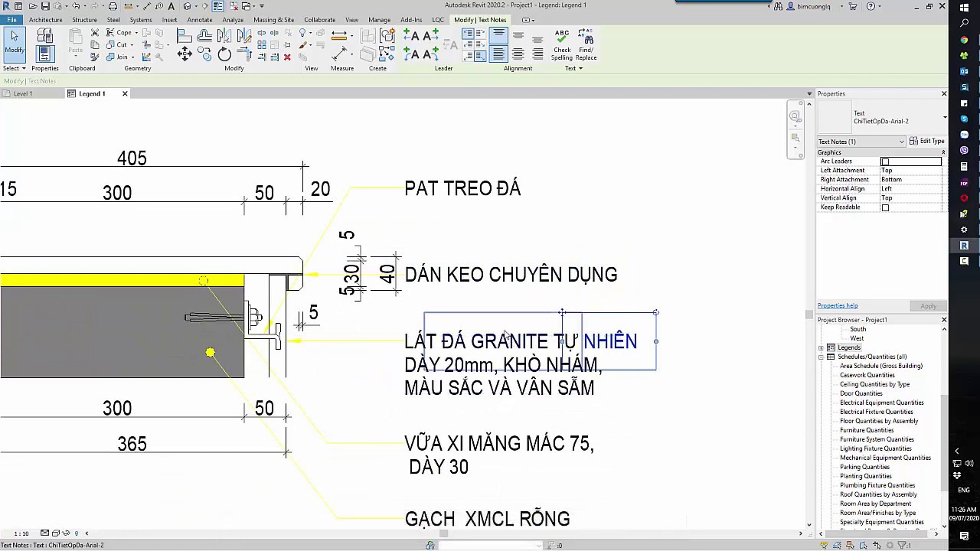Select the text note DÁN KEO CHUYÊN DỤNG
The width and height of the screenshot is (980, 551).
click(511, 275)
